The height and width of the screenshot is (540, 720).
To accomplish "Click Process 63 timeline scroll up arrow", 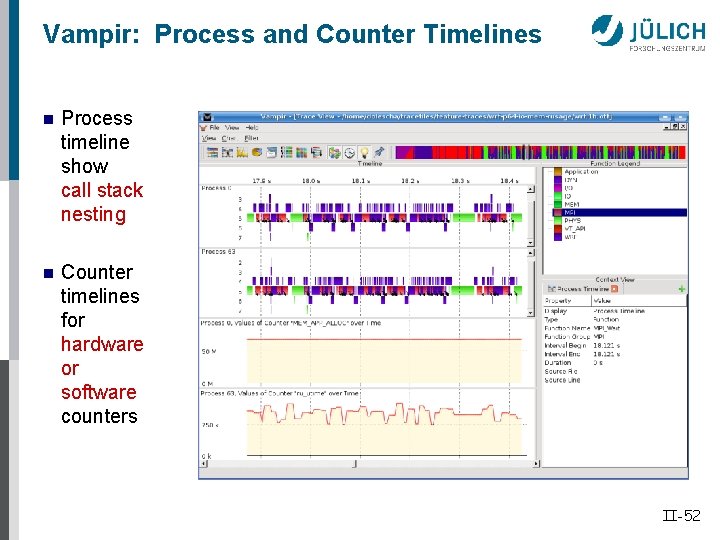I will 530,253.
